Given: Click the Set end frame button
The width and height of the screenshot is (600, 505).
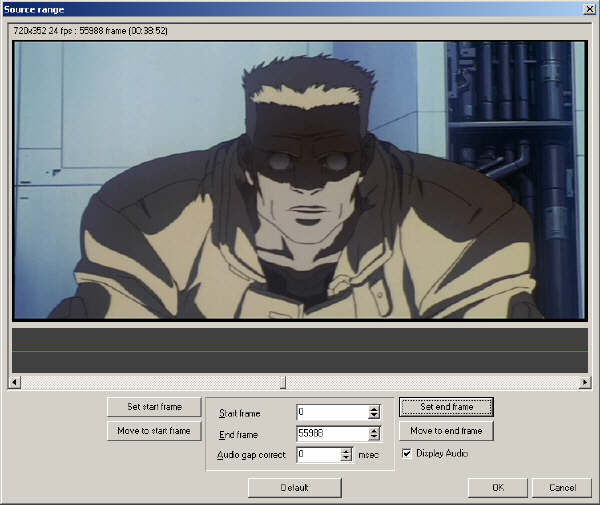Looking at the screenshot, I should point(446,407).
